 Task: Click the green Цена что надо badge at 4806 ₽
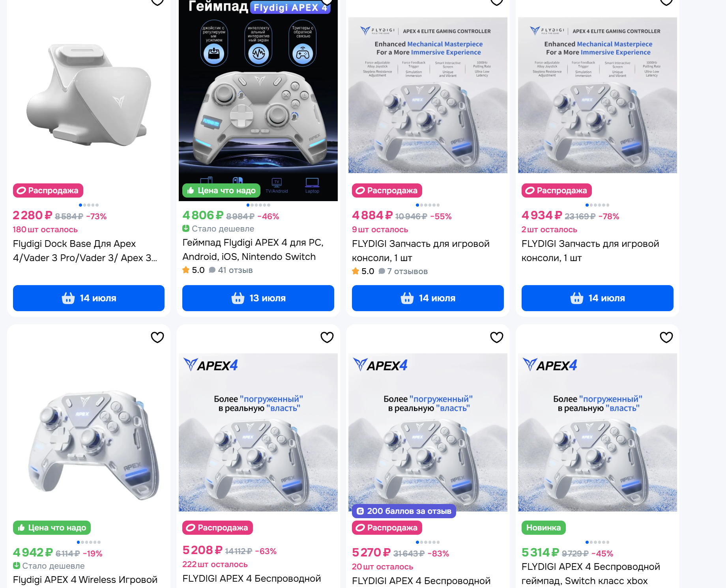(221, 190)
